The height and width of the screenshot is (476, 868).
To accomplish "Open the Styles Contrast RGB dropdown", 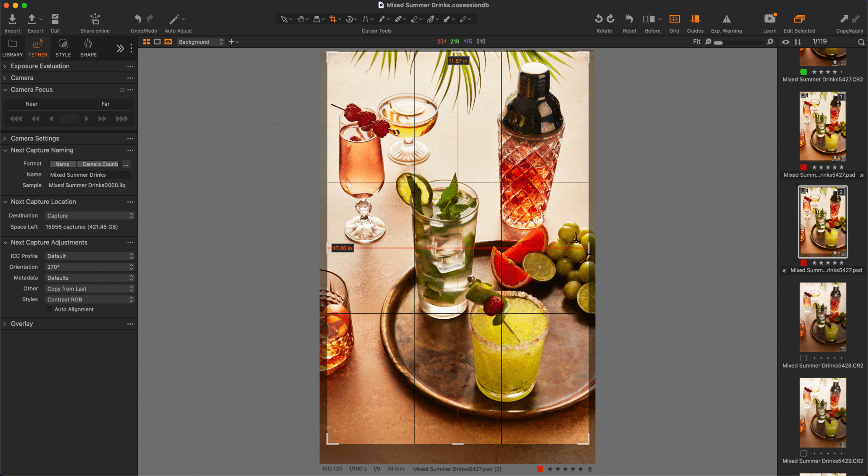I will (x=90, y=299).
